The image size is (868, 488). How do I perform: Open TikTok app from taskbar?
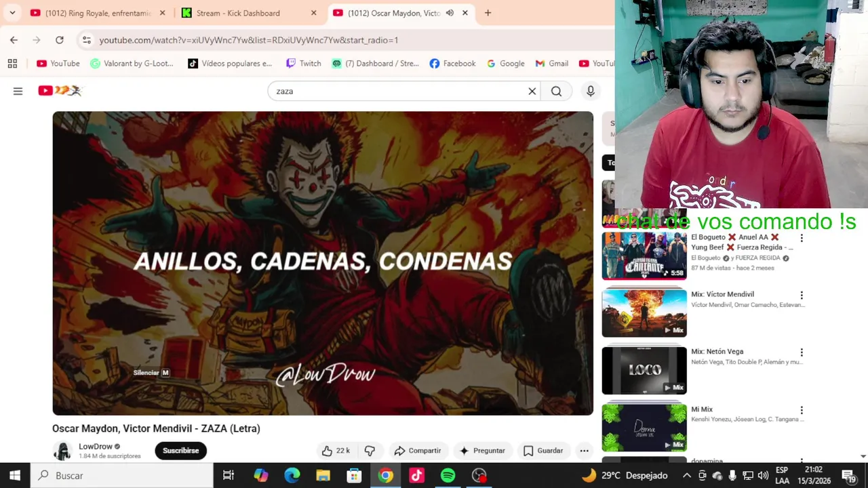pyautogui.click(x=416, y=475)
